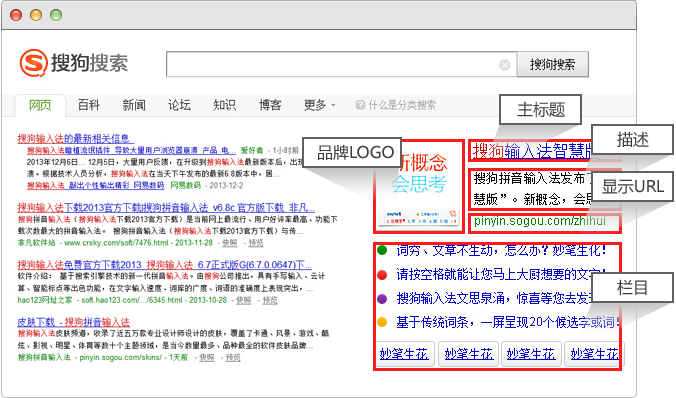676x398 pixels.
Task: Open 搜狗输入法的最新相关信息 result link
Action: (x=75, y=138)
